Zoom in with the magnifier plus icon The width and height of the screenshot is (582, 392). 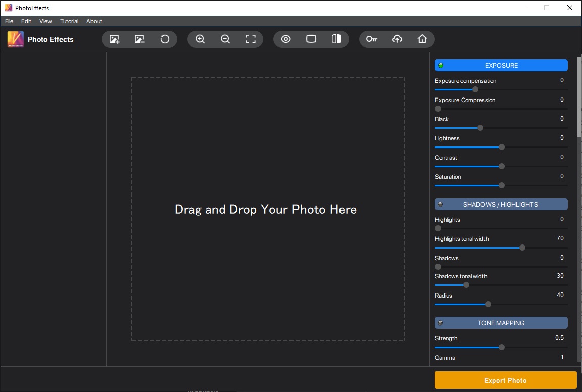(200, 39)
